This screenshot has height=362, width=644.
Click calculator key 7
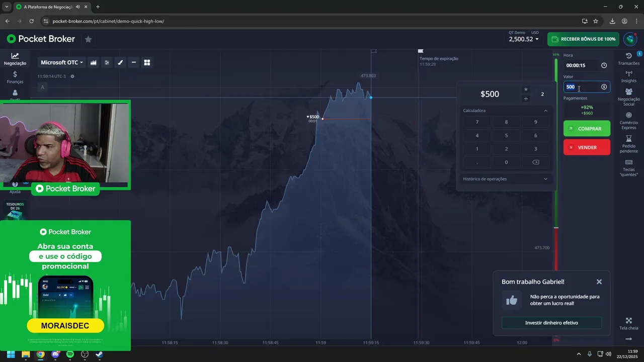tap(477, 122)
